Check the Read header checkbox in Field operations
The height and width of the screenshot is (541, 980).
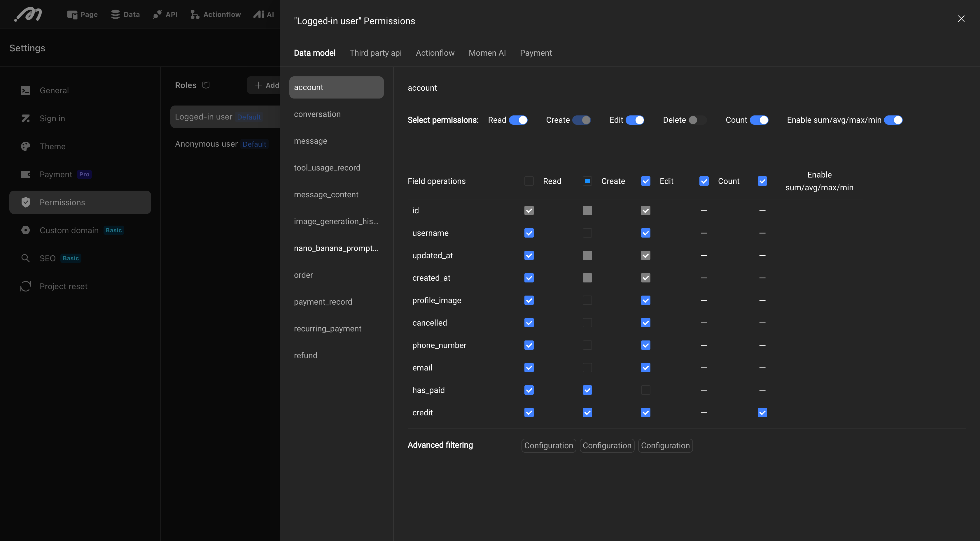[x=529, y=181]
